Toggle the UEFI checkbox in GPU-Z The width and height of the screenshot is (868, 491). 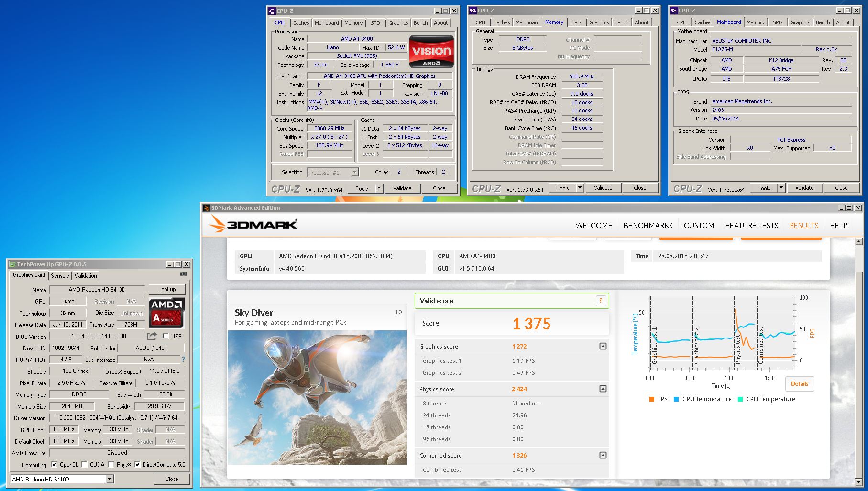[x=165, y=337]
